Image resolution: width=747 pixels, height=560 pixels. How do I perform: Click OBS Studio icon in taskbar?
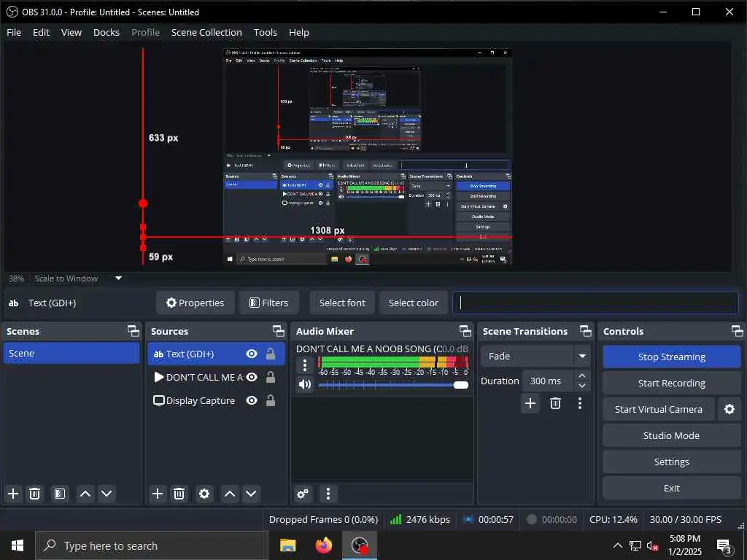(360, 545)
